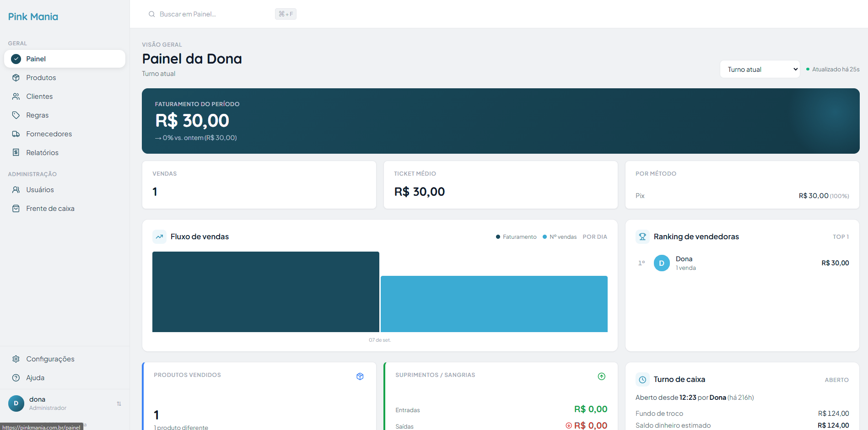This screenshot has height=430, width=868.
Task: Open the Usuários administration page
Action: 65,190
